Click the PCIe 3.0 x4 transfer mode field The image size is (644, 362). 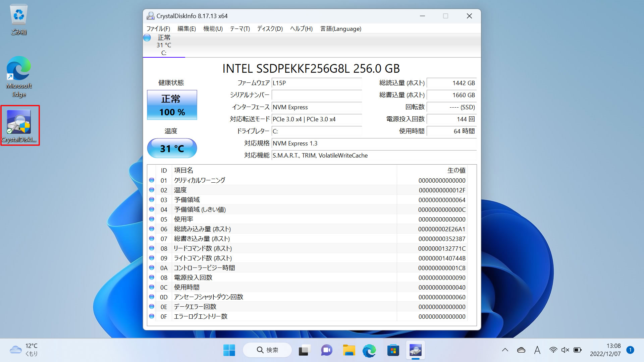tap(317, 119)
